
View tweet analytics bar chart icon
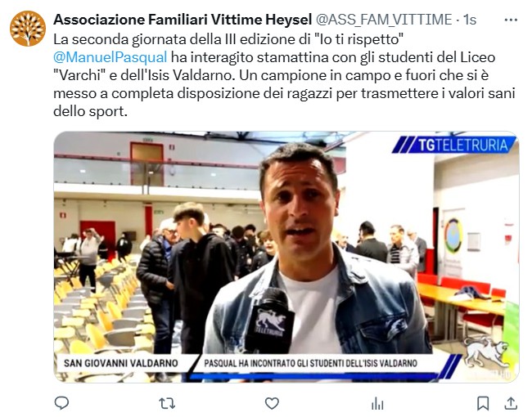(377, 403)
